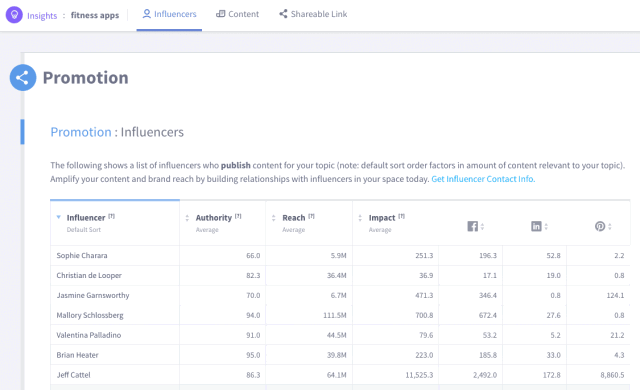Click the Authority column sort arrows
The image size is (640, 390).
coord(187,218)
